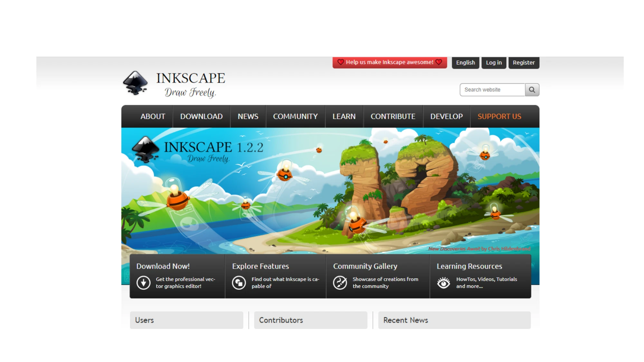Open the English language selector
644x362 pixels.
(465, 62)
